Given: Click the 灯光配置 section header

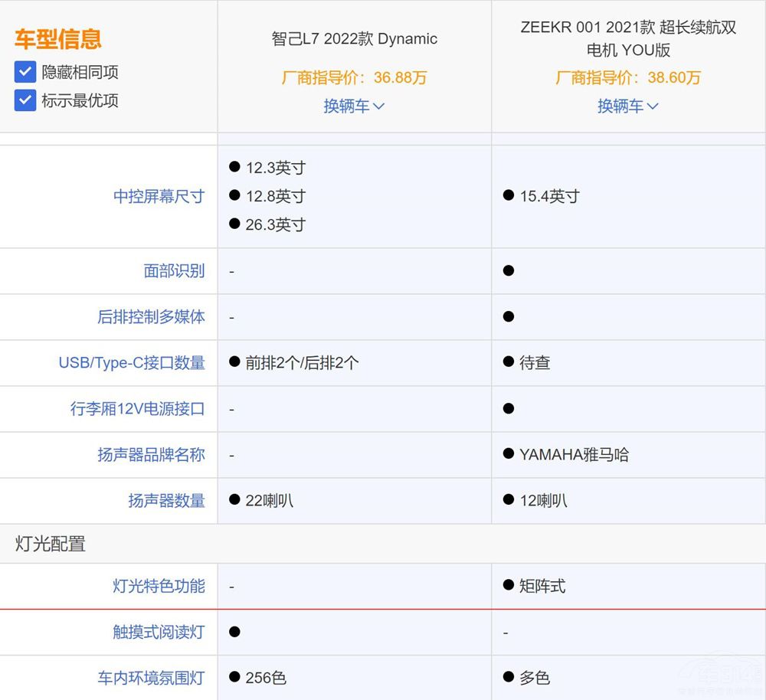Looking at the screenshot, I should (x=51, y=544).
